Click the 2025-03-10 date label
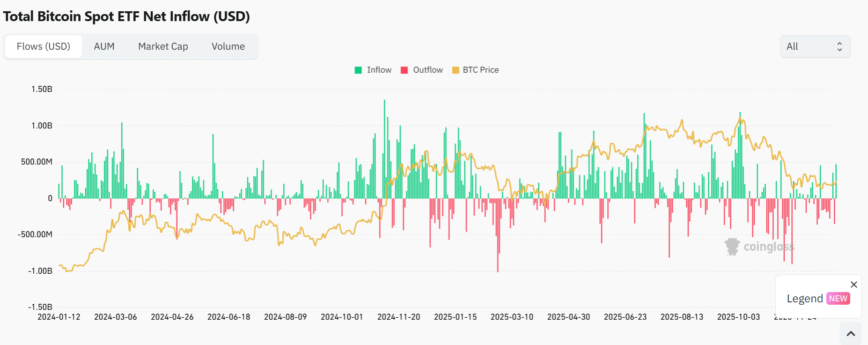Image resolution: width=868 pixels, height=345 pixels. click(512, 317)
